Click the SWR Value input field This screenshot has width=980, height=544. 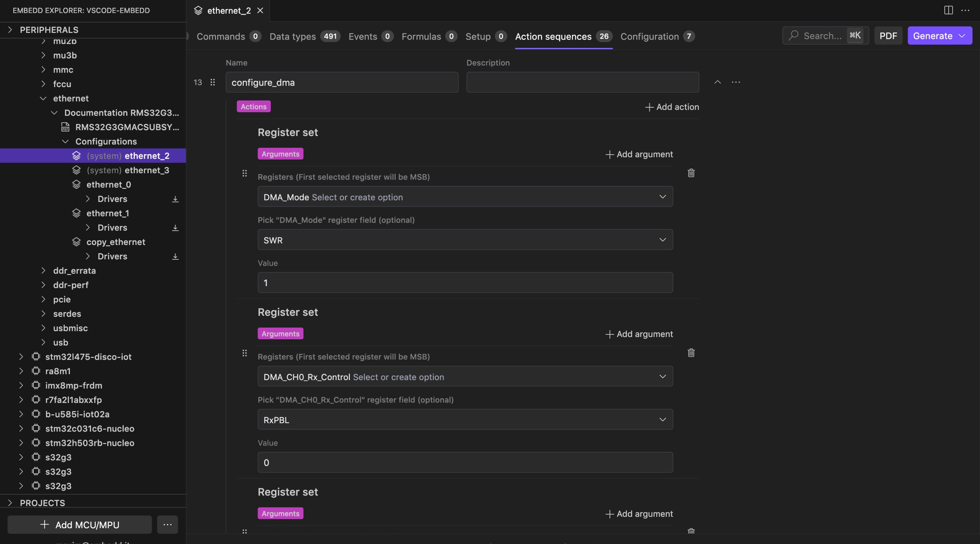pyautogui.click(x=465, y=282)
